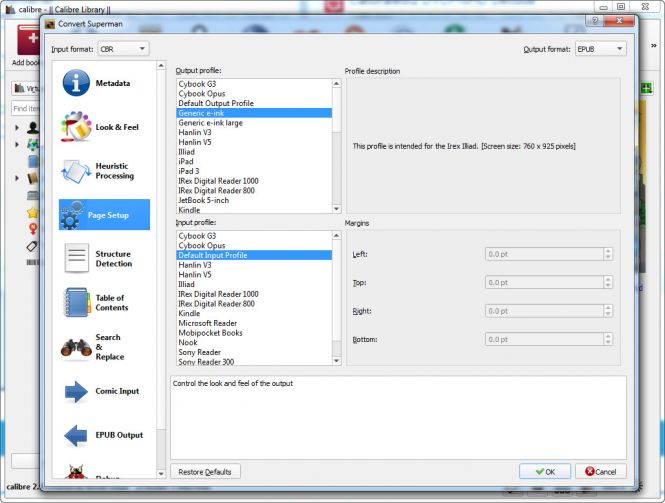The height and width of the screenshot is (503, 665).
Task: Select the Look & Feel icon
Action: click(76, 127)
